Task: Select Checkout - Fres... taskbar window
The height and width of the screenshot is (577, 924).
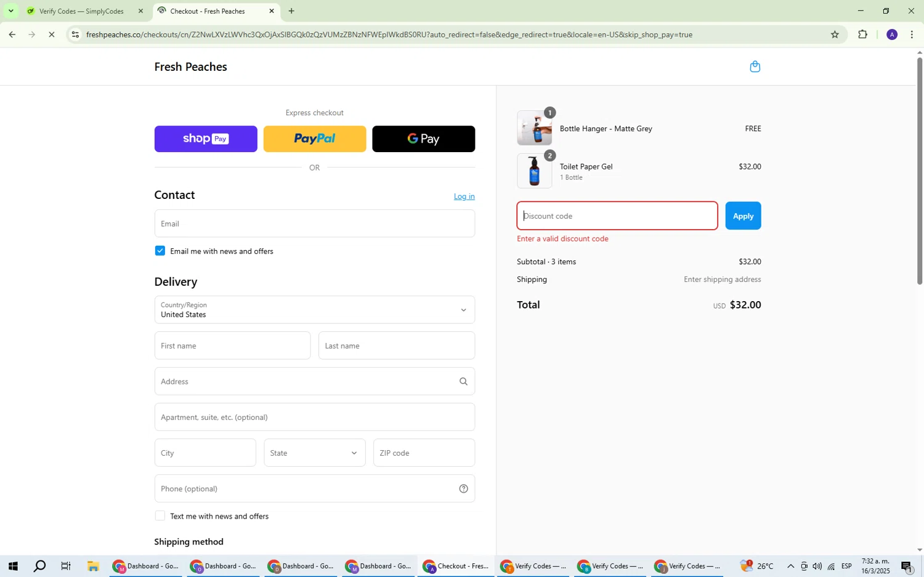Action: point(456,567)
